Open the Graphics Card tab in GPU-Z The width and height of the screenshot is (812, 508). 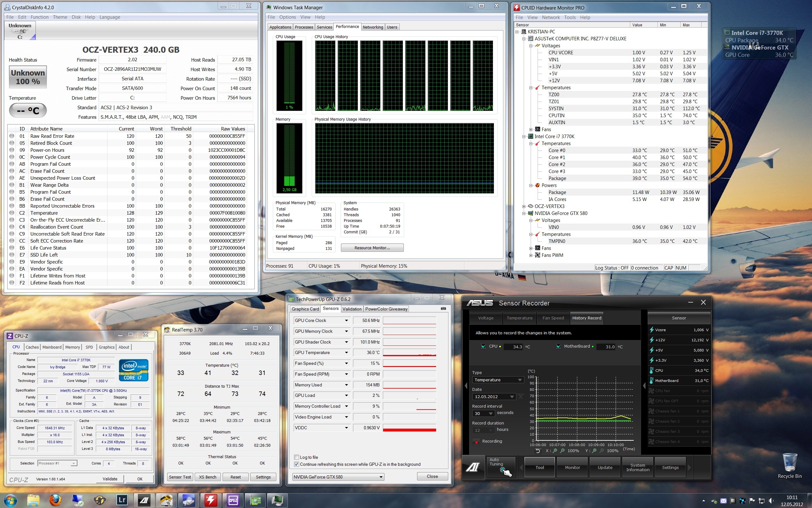[305, 309]
